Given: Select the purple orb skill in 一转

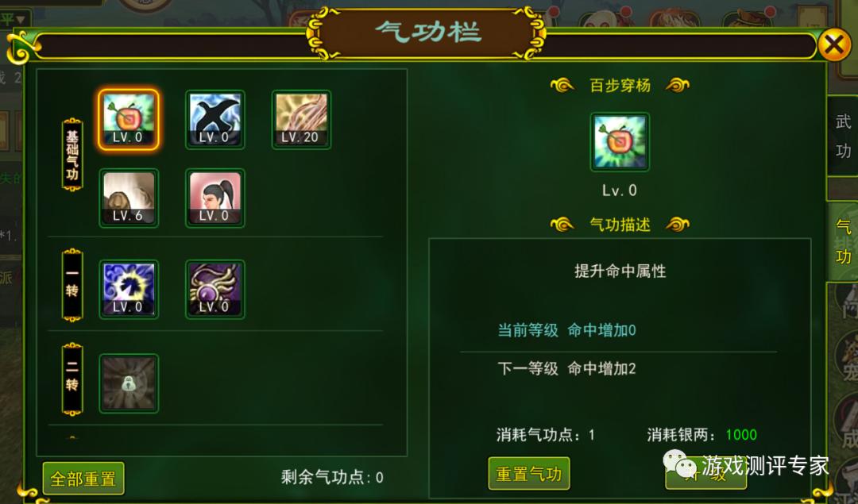Looking at the screenshot, I should tap(215, 290).
